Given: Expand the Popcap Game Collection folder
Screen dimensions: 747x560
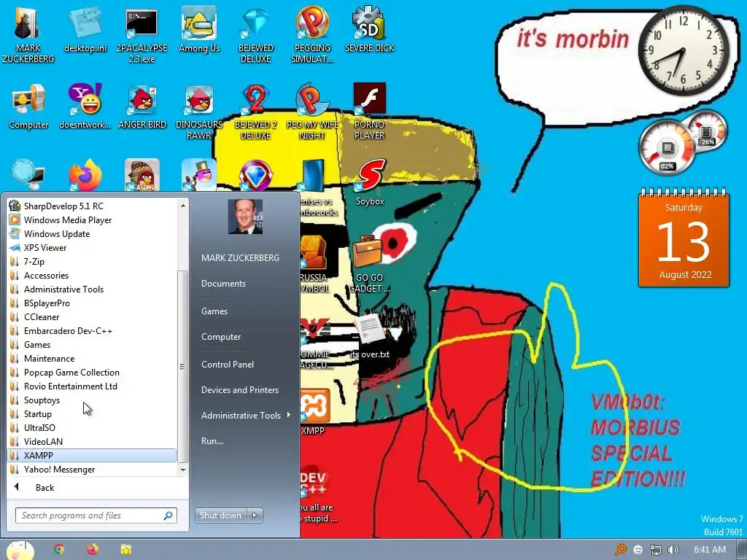Looking at the screenshot, I should coord(91,373).
